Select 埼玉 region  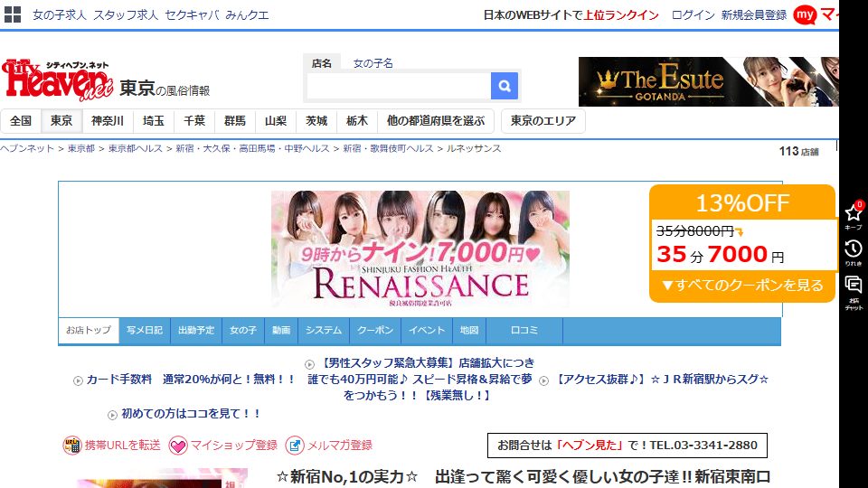[154, 121]
